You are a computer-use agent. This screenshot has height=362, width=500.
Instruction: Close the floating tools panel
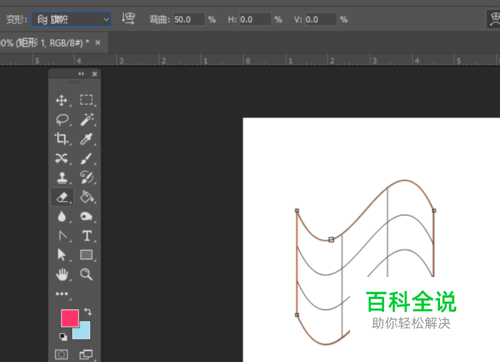pos(95,74)
